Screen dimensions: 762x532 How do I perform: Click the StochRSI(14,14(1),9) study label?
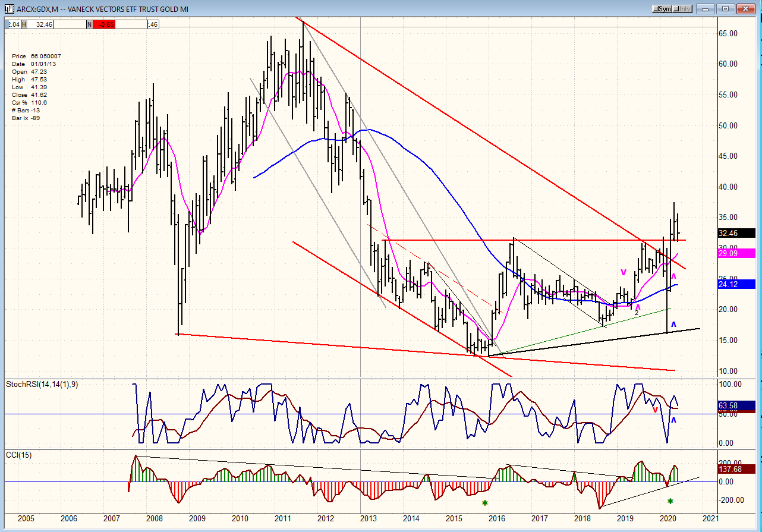tap(42, 384)
